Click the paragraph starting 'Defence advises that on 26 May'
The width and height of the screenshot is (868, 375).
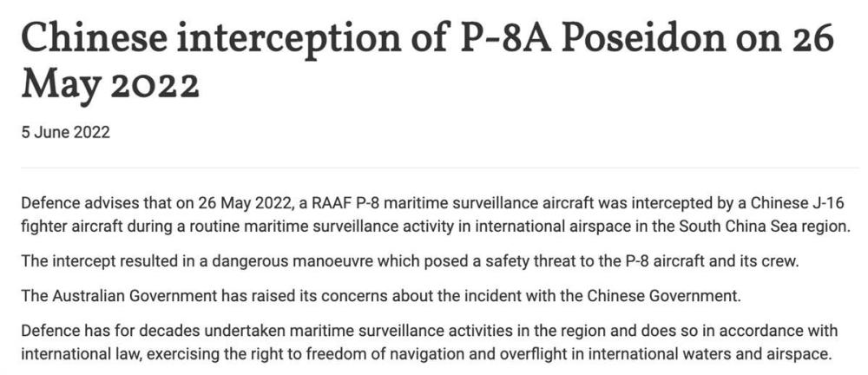coord(433,214)
